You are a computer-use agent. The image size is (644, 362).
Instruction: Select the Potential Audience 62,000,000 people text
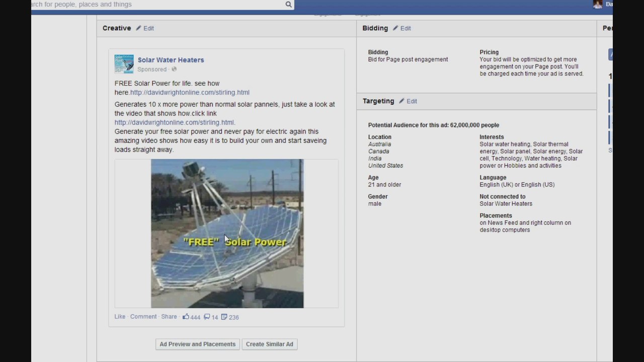434,125
